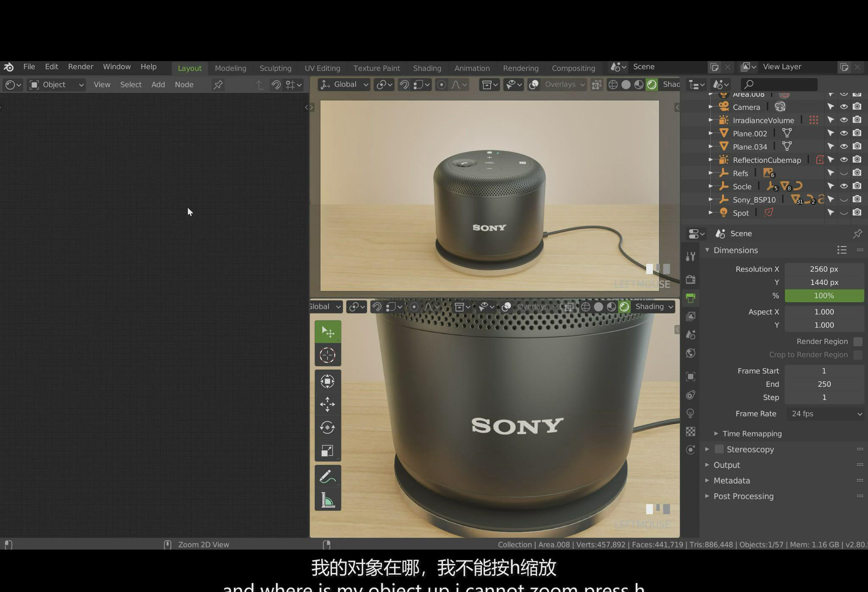
Task: Toggle selectability of Spot object
Action: [x=831, y=212]
